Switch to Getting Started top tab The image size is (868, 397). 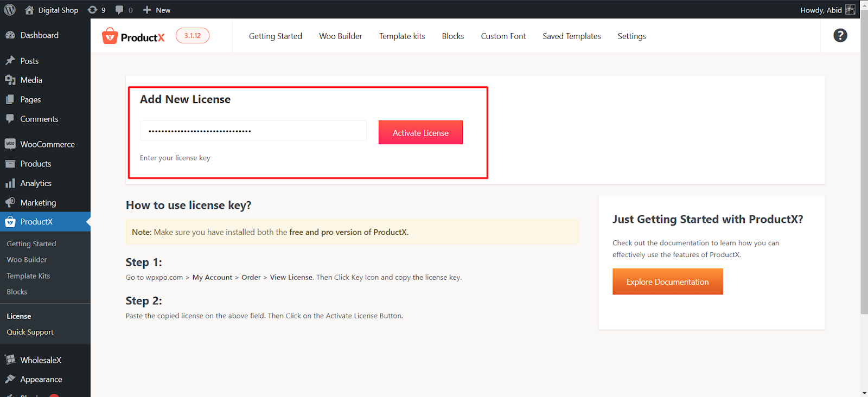click(x=276, y=36)
